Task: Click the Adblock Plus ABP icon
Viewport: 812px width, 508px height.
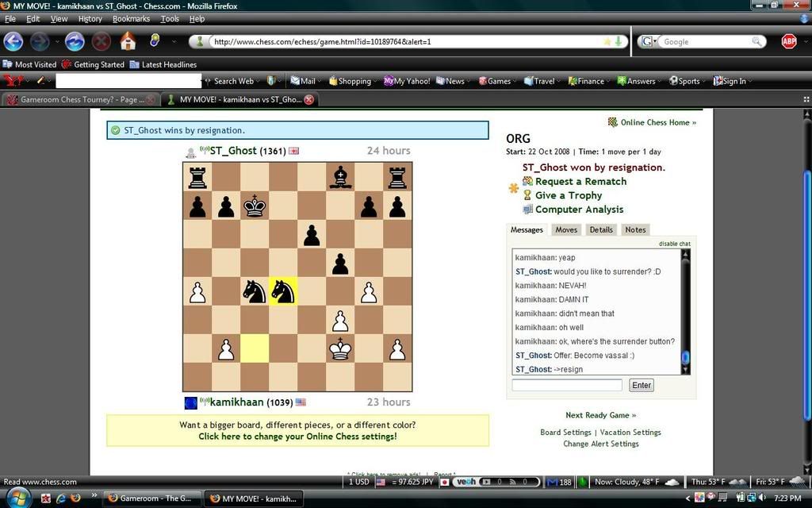Action: click(789, 41)
